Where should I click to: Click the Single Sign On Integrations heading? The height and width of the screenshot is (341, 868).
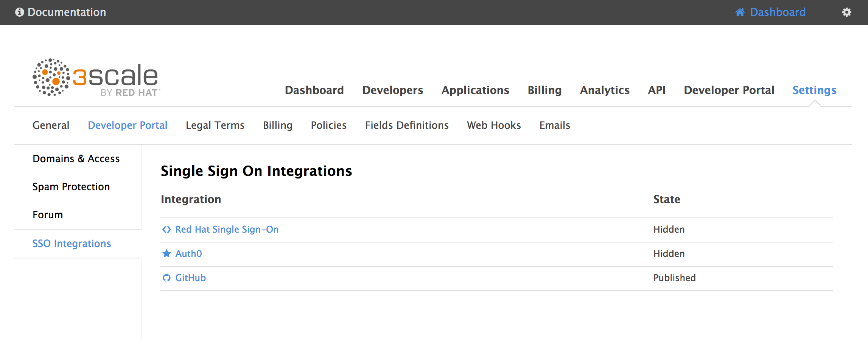256,171
